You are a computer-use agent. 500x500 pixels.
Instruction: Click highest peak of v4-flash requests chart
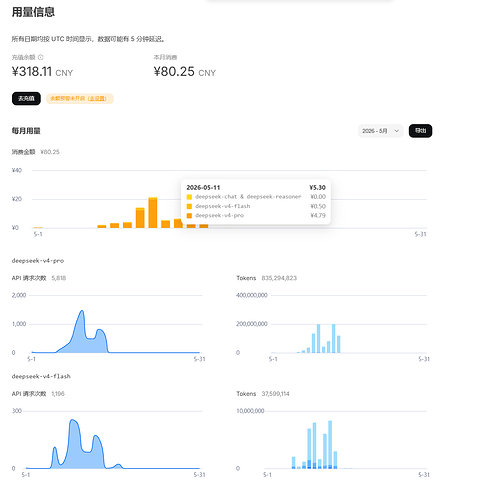click(x=73, y=420)
